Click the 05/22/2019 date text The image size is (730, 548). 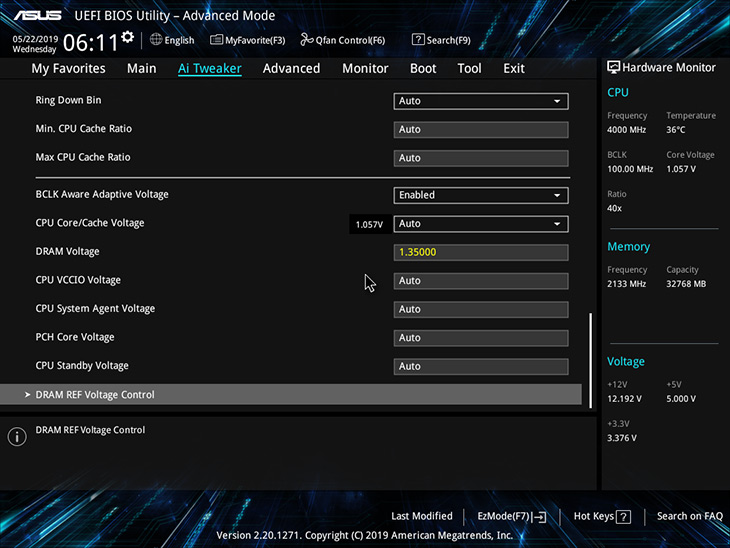click(35, 39)
